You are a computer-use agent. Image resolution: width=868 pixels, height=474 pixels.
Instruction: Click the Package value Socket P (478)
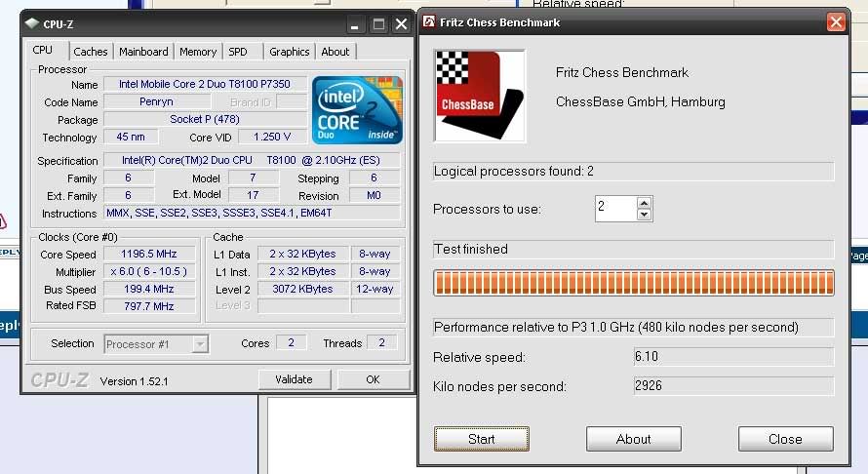205,119
